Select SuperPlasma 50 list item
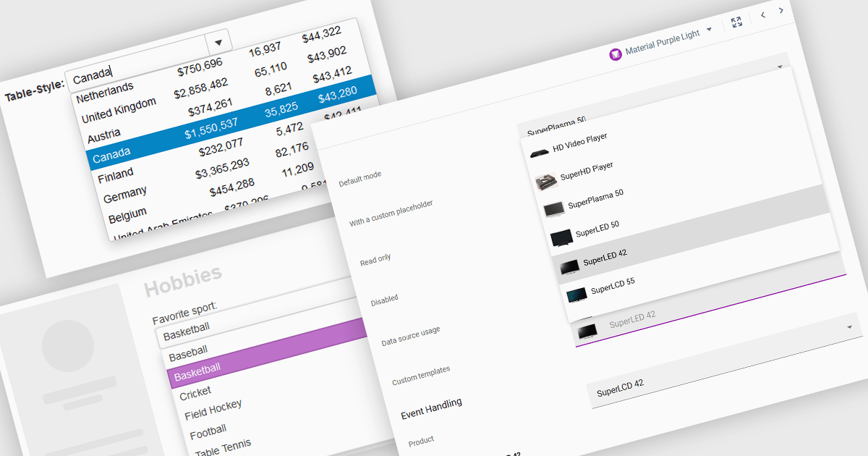Image resolution: width=868 pixels, height=456 pixels. coord(595,199)
